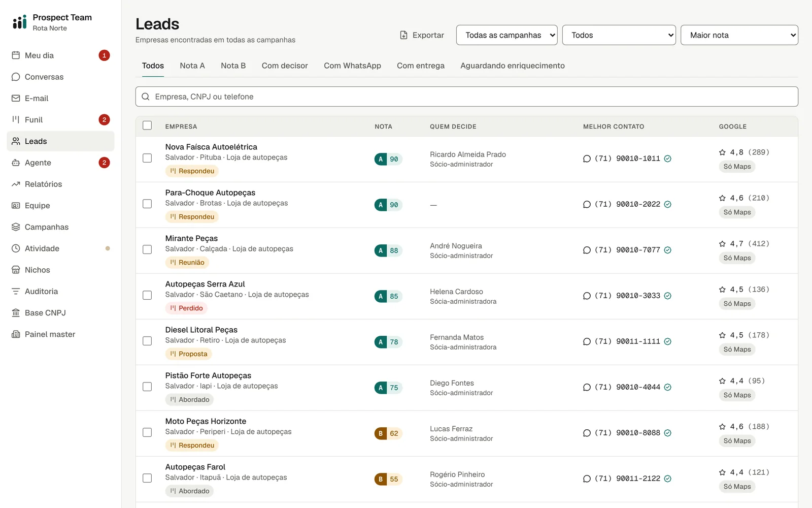Click the Só Maps badge for Autopeças Farol

(x=737, y=487)
